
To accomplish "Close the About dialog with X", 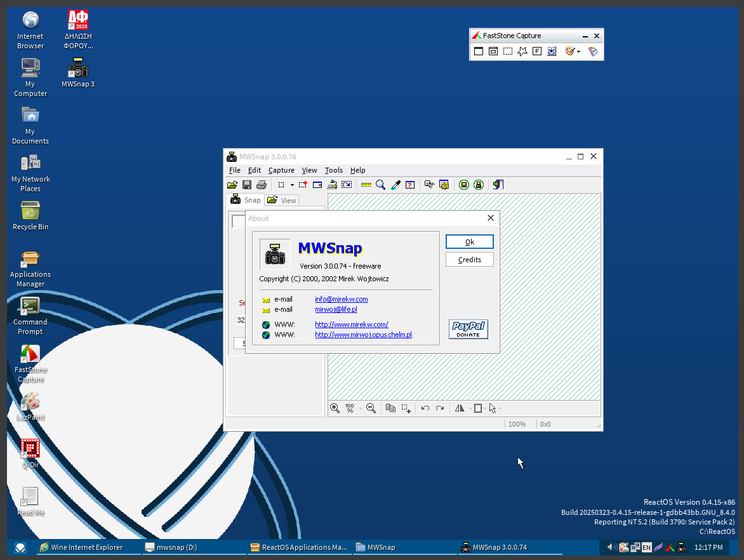I will 491,218.
